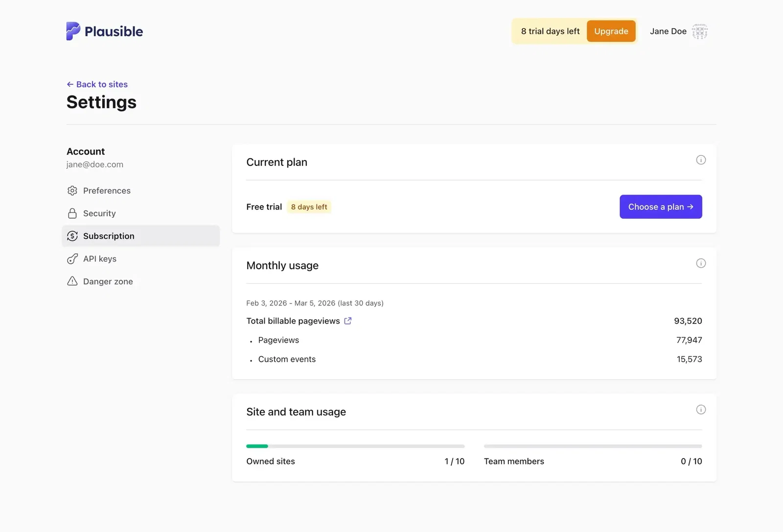This screenshot has width=783, height=532.
Task: Click Jane Doe's profile avatar
Action: tap(700, 31)
